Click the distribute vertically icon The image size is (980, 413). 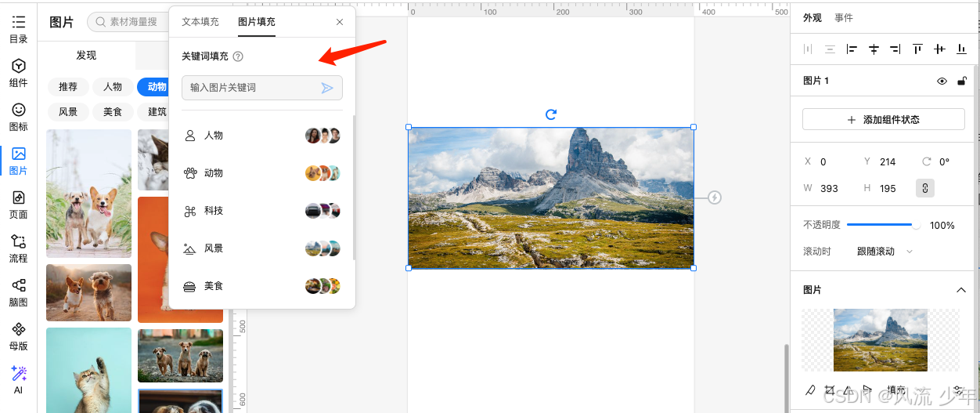tap(830, 49)
